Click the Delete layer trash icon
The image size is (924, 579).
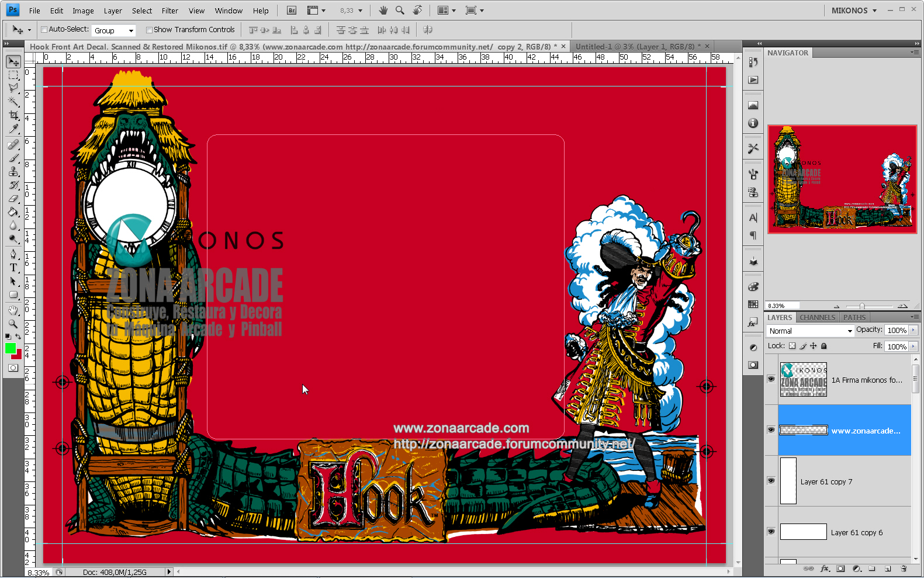(x=904, y=568)
